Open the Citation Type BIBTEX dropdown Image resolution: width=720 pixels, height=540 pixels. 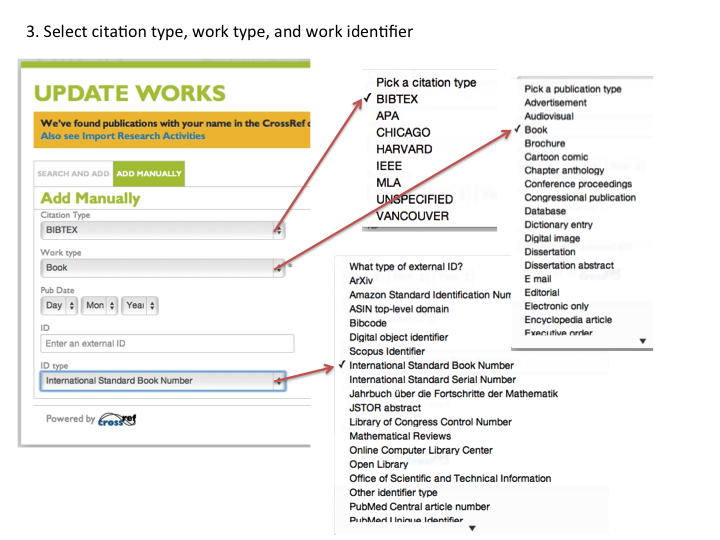point(163,230)
